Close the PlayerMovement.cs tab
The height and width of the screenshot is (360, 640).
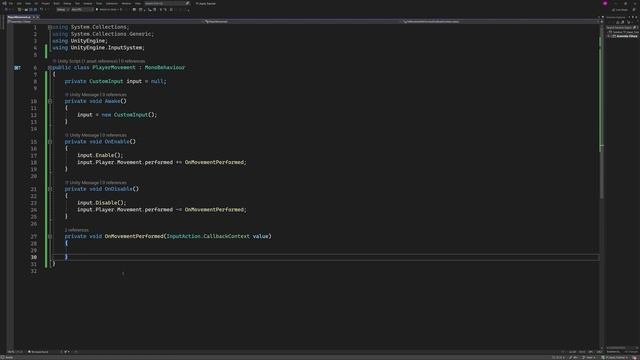pyautogui.click(x=38, y=17)
